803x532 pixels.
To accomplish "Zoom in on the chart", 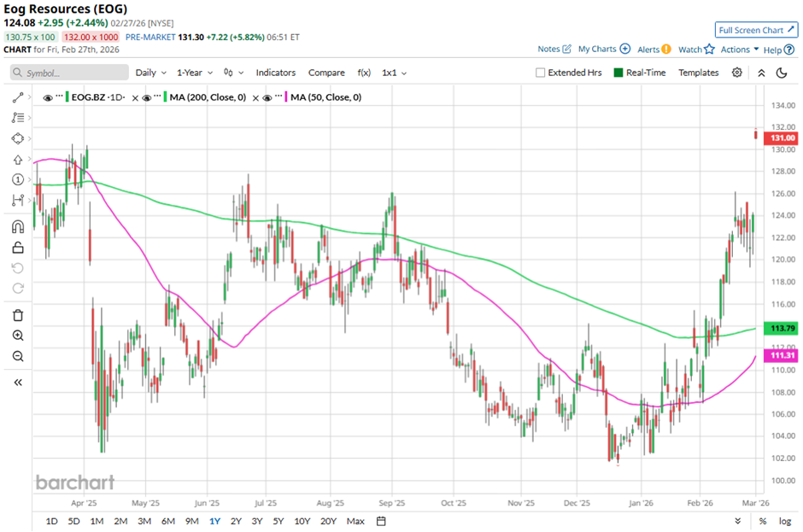I will click(x=18, y=336).
